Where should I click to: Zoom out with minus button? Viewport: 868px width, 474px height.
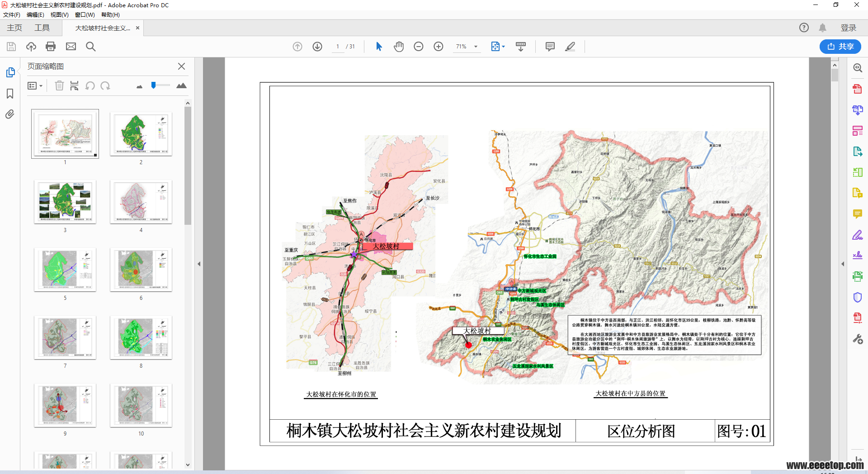(x=419, y=47)
